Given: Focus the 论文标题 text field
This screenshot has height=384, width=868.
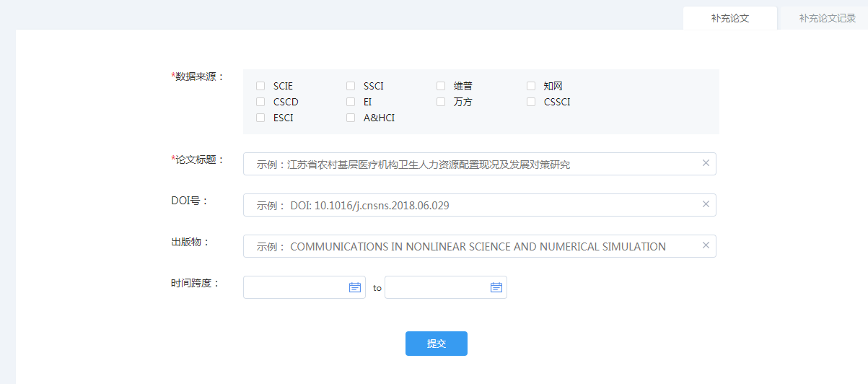Looking at the screenshot, I should pos(480,164).
